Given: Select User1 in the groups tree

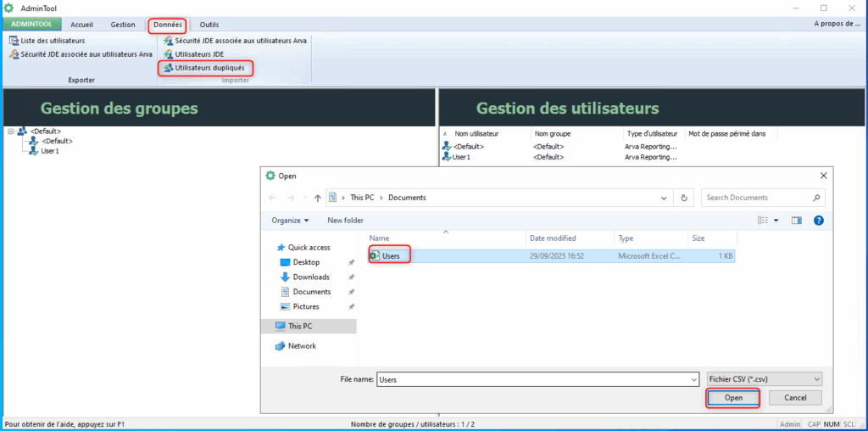Looking at the screenshot, I should [50, 151].
